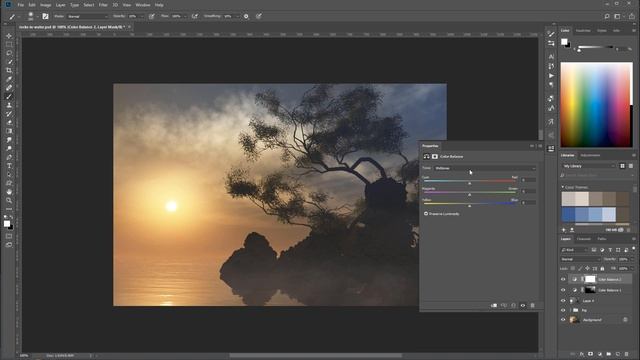Switch to the Swatches tab
The height and width of the screenshot is (360, 640).
click(583, 31)
